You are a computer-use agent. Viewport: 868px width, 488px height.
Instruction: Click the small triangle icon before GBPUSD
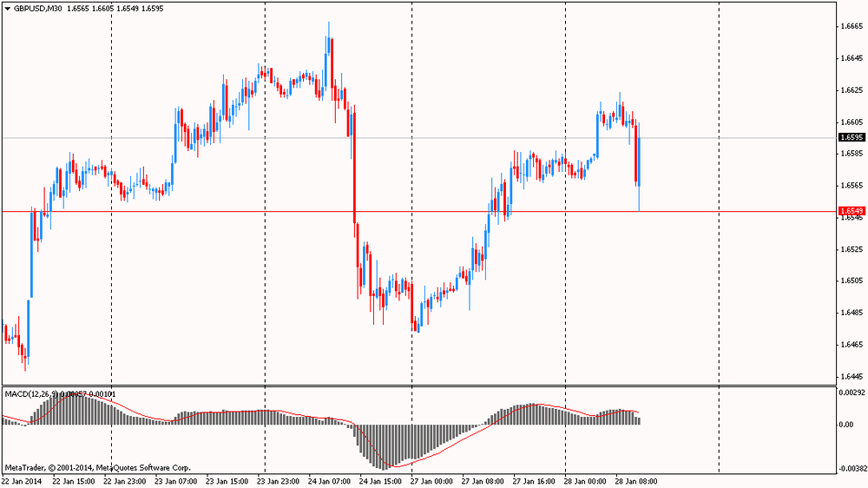[7, 8]
